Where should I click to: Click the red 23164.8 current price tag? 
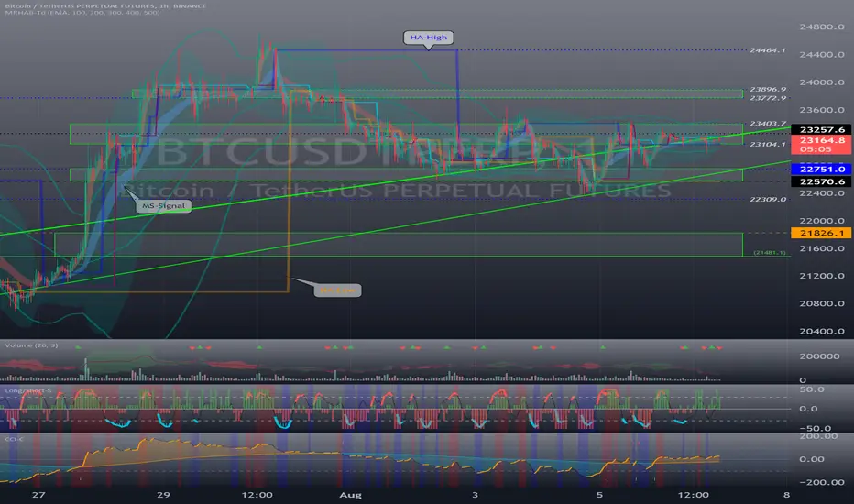821,145
